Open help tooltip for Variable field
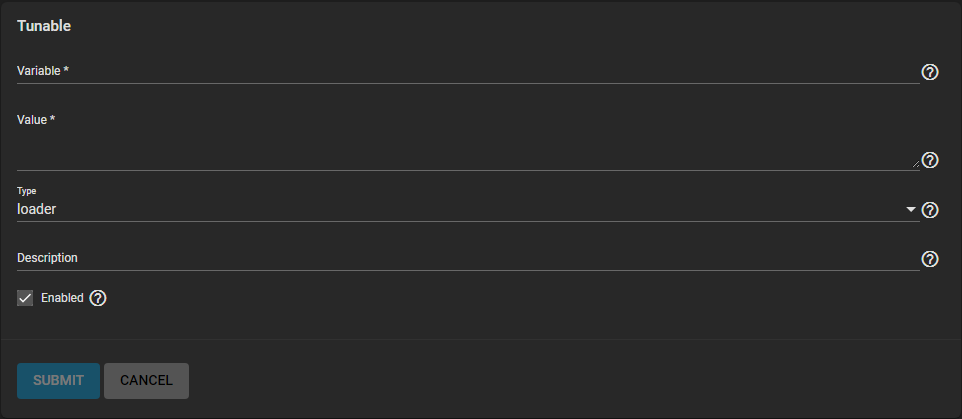This screenshot has width=962, height=419. coord(929,72)
